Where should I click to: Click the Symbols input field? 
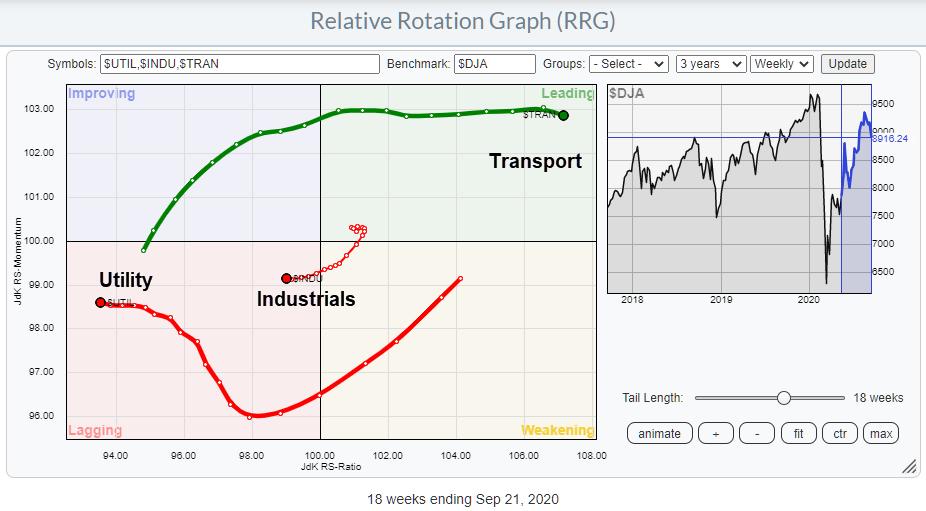pos(240,64)
